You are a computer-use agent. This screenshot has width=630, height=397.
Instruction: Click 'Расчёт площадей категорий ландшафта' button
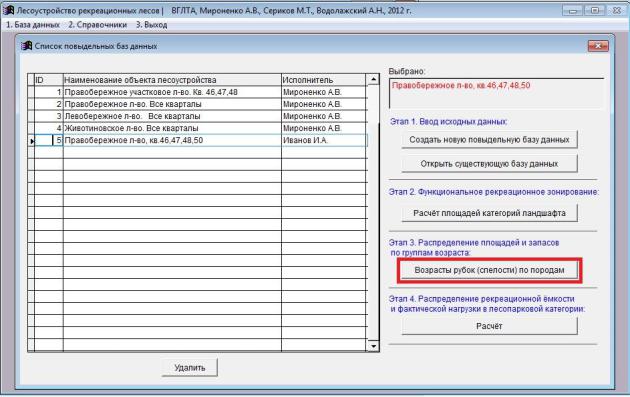[489, 213]
